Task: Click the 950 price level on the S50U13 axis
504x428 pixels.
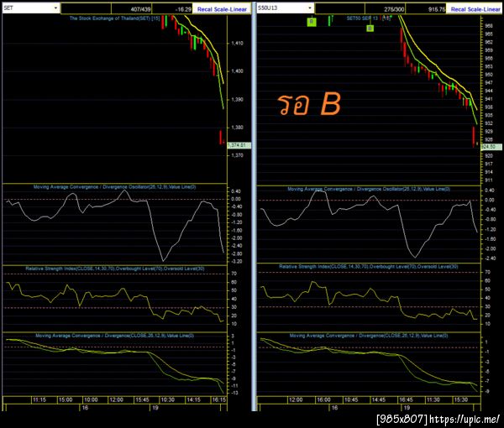Action: (x=489, y=75)
